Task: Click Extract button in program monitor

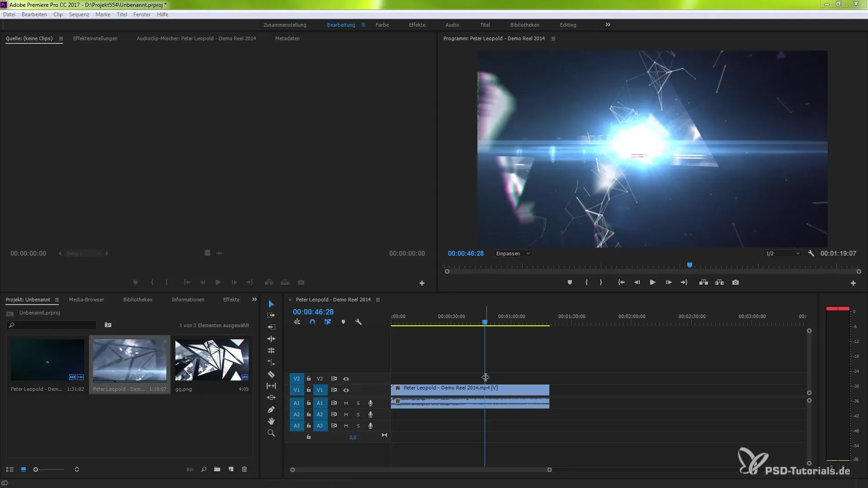Action: pos(719,282)
